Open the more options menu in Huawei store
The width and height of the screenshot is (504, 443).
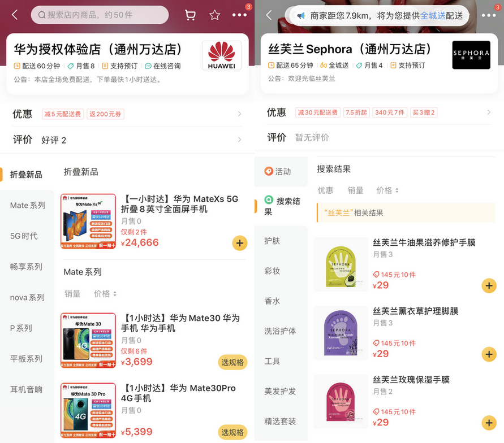pos(239,15)
